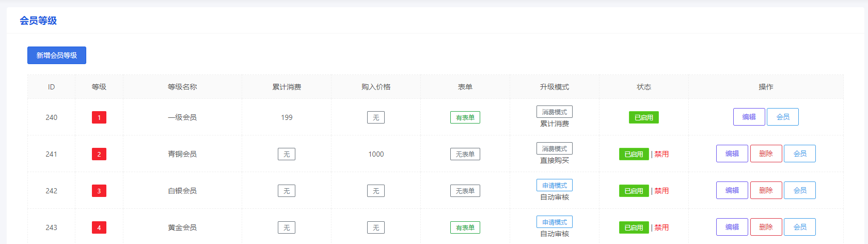
Task: Click the 有表单 tag for 一级会员
Action: click(x=465, y=118)
